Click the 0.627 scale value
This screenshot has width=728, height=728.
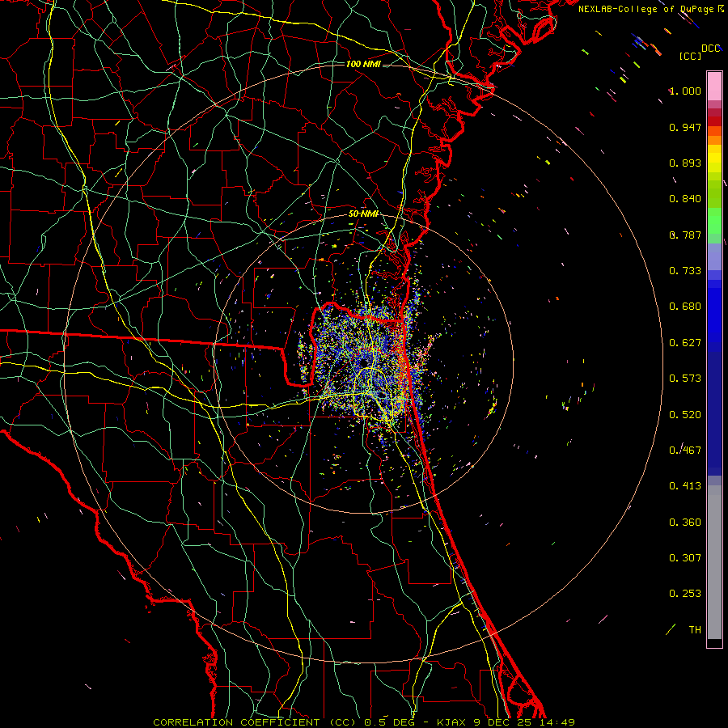(685, 343)
